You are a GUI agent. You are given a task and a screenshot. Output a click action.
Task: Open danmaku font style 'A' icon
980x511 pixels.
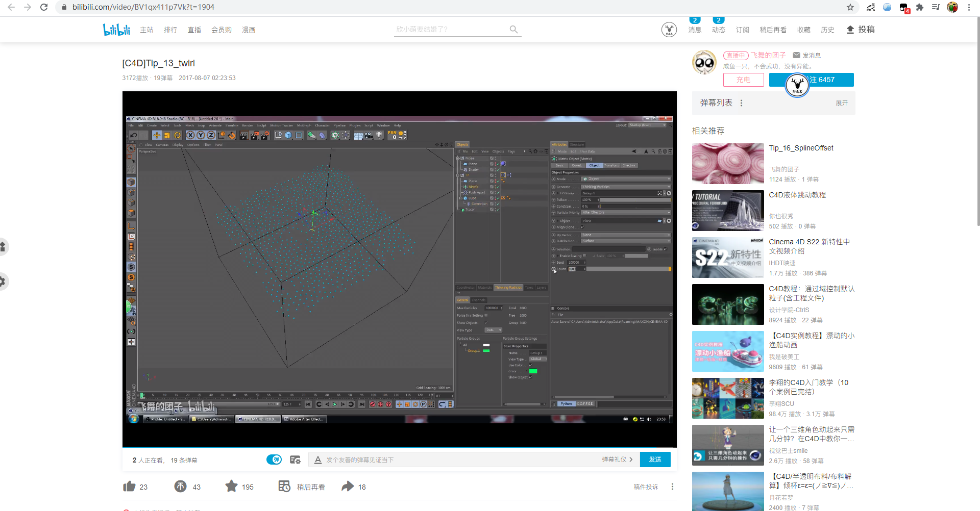coord(318,460)
